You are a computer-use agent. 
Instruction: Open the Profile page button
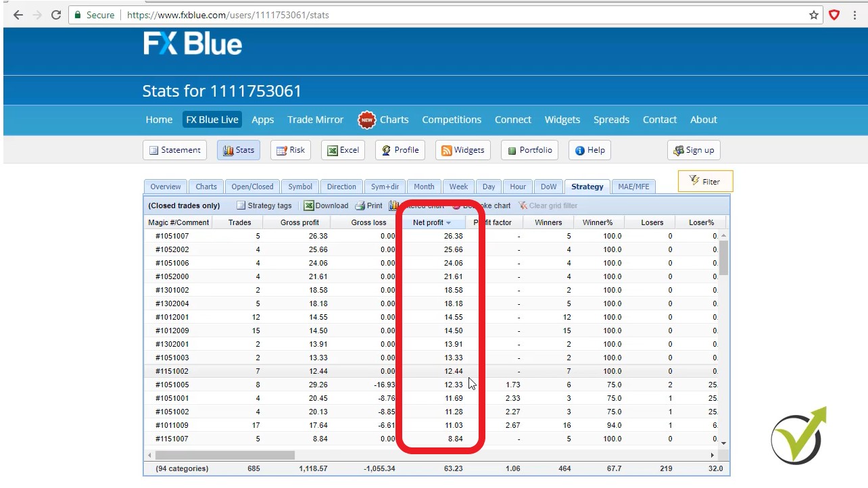click(x=400, y=150)
